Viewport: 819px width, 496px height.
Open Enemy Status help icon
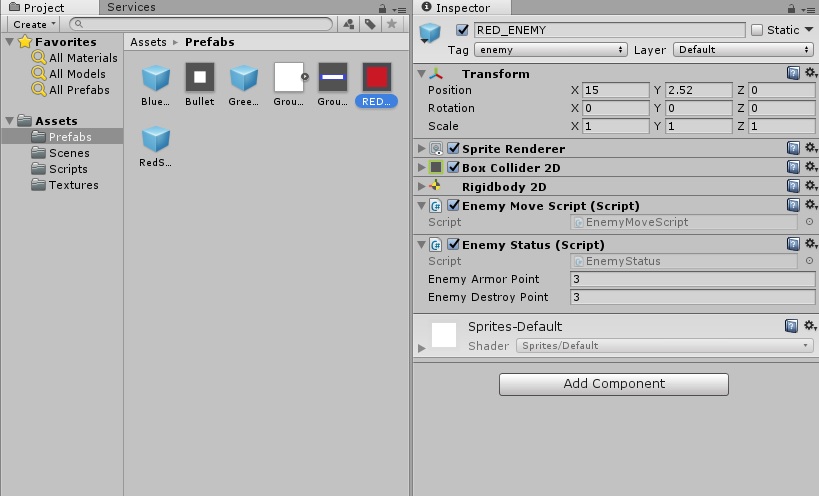tap(793, 244)
